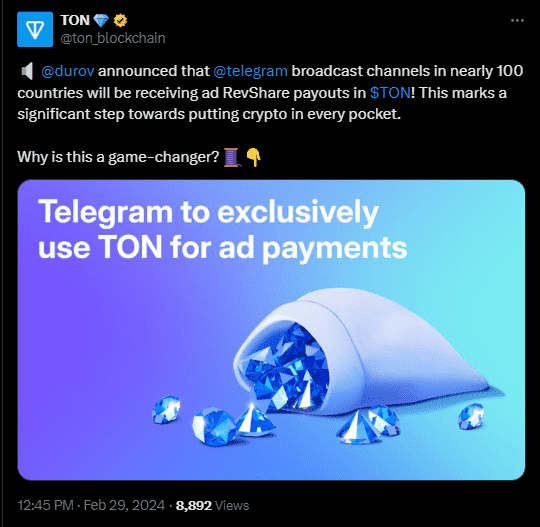Open the @durov mention link

pyautogui.click(x=68, y=71)
